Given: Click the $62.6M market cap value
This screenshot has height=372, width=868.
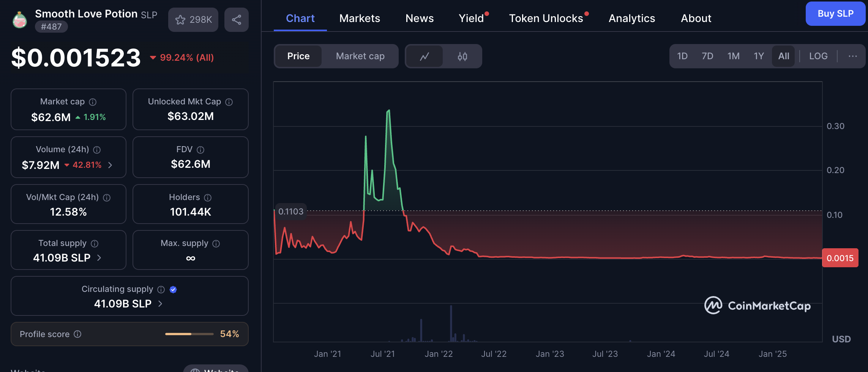Looking at the screenshot, I should (51, 117).
